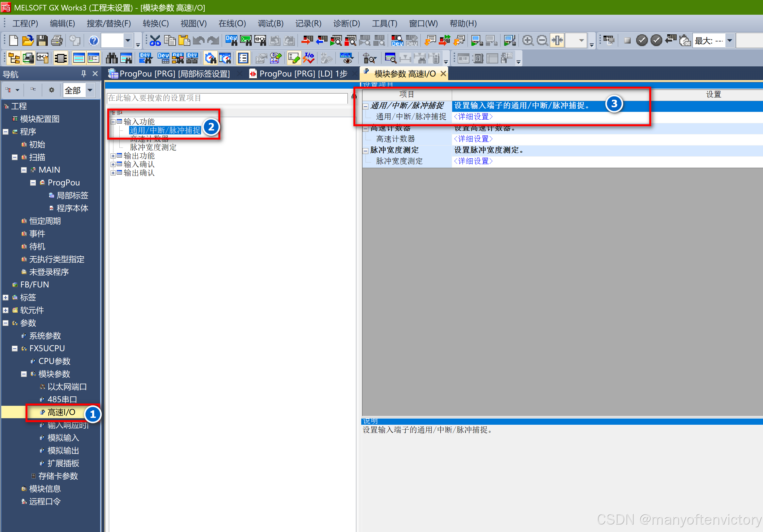Viewport: 763px width, 532px height.
Task: Close the navigation panel
Action: [x=95, y=74]
